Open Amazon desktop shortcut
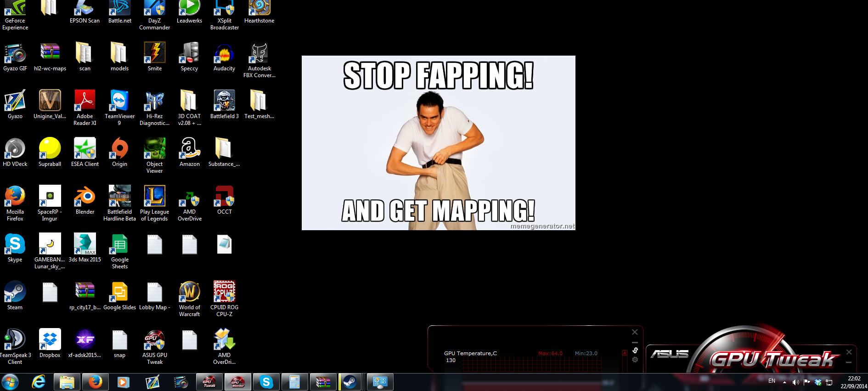The height and width of the screenshot is (391, 868). (190, 153)
